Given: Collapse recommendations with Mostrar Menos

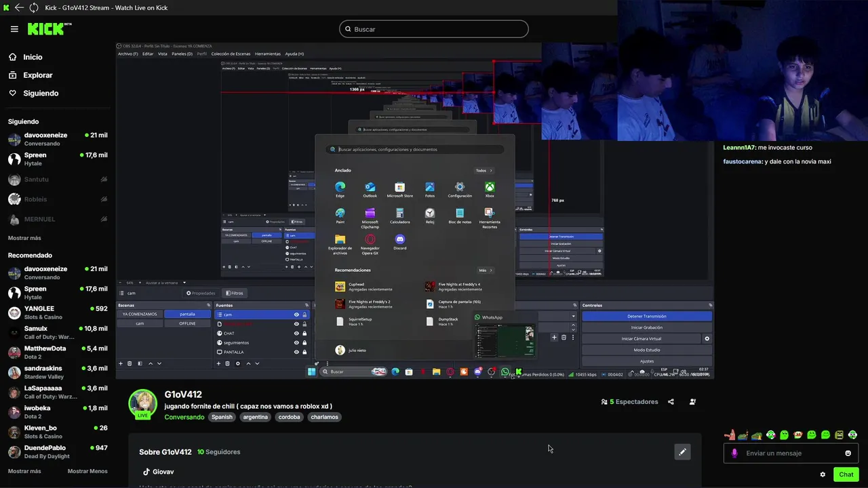Looking at the screenshot, I should tap(87, 471).
